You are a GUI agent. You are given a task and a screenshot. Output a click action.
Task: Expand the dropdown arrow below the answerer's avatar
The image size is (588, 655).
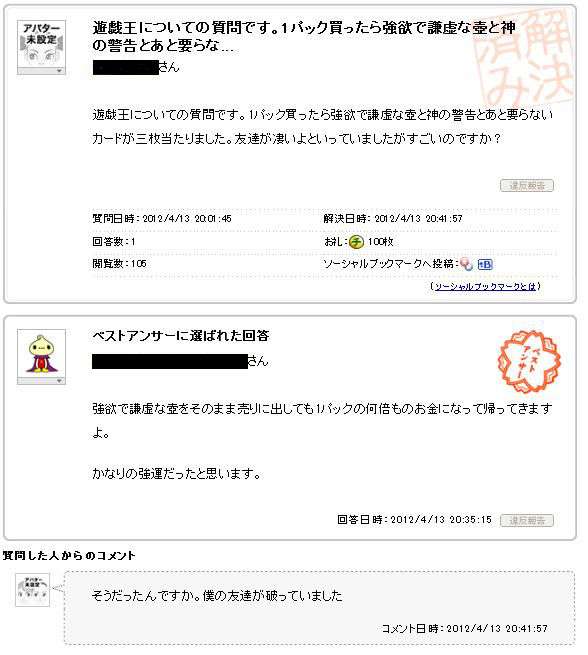[x=41, y=381]
